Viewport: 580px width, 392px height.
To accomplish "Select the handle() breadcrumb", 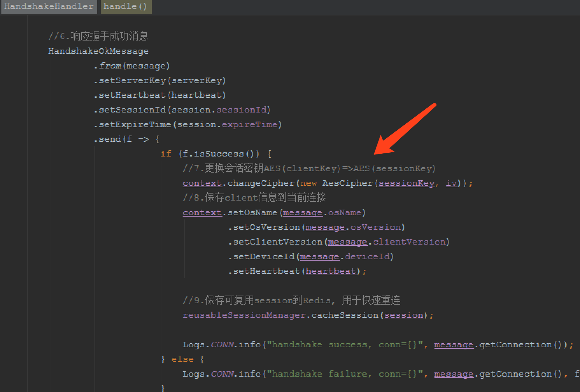I will tap(126, 7).
